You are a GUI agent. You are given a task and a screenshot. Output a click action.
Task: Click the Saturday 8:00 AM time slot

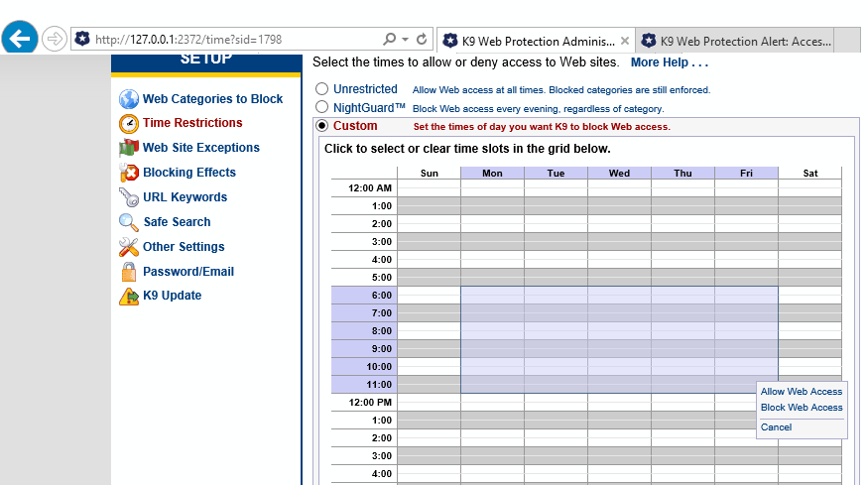pyautogui.click(x=809, y=331)
